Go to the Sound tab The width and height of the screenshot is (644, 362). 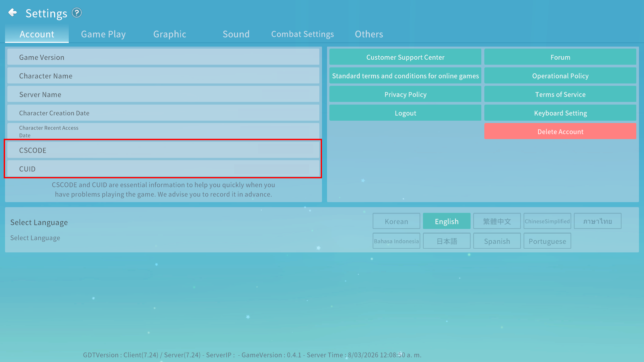[x=236, y=34]
